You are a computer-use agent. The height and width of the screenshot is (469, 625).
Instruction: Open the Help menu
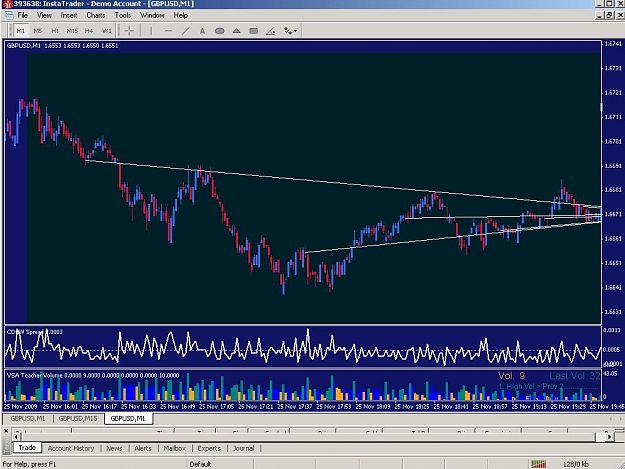(180, 15)
